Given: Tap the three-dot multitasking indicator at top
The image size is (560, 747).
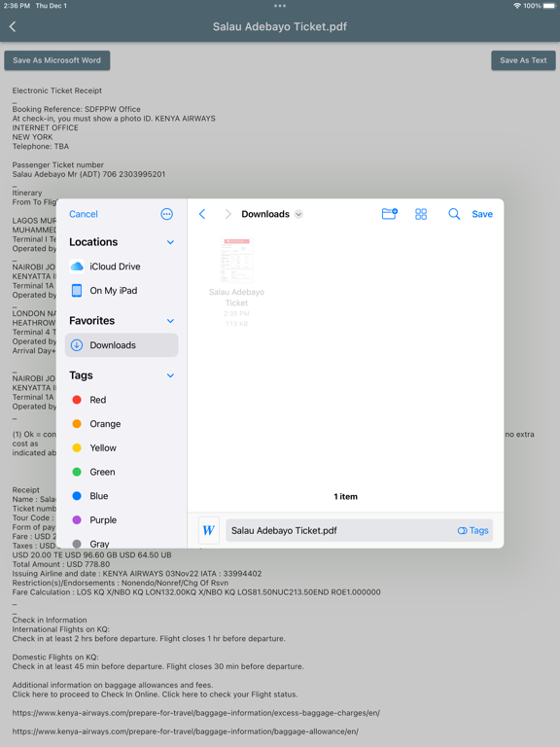Looking at the screenshot, I should click(280, 6).
